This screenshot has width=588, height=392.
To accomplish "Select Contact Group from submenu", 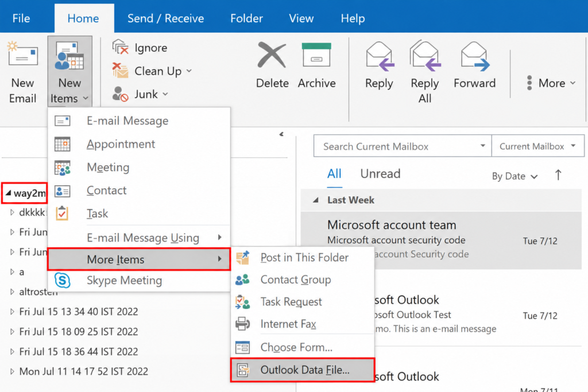I will pyautogui.click(x=303, y=280).
